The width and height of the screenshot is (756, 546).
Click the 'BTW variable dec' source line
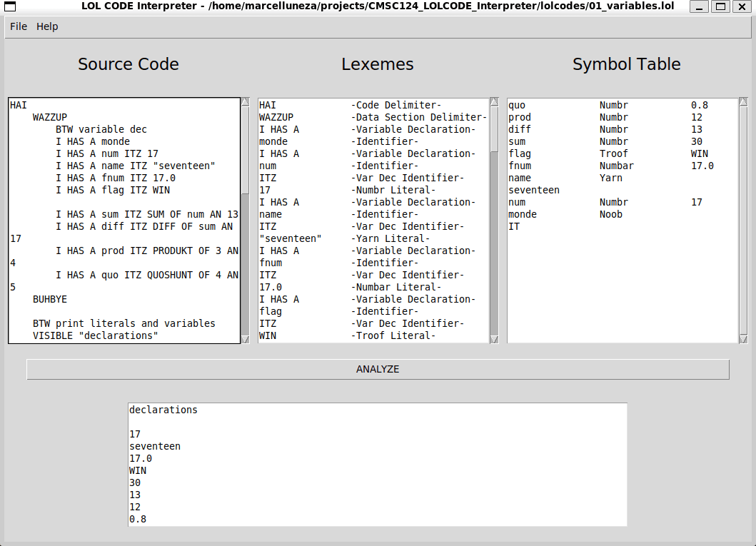pos(101,129)
